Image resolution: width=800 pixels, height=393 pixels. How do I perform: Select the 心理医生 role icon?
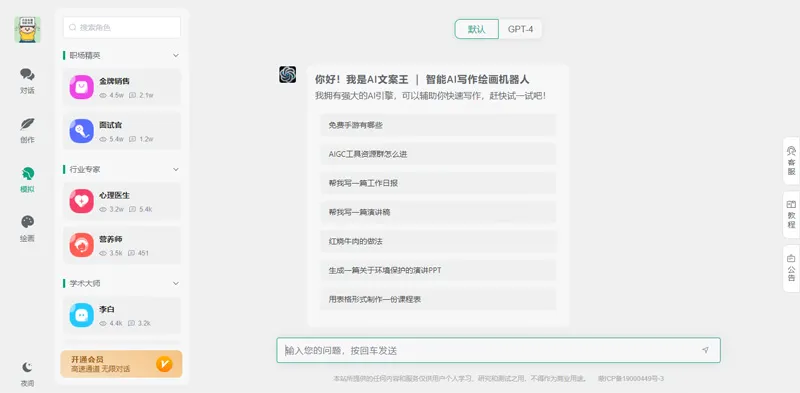click(82, 201)
